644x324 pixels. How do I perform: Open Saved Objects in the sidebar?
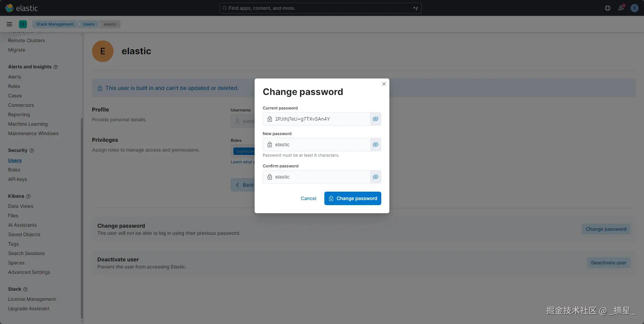pyautogui.click(x=24, y=234)
